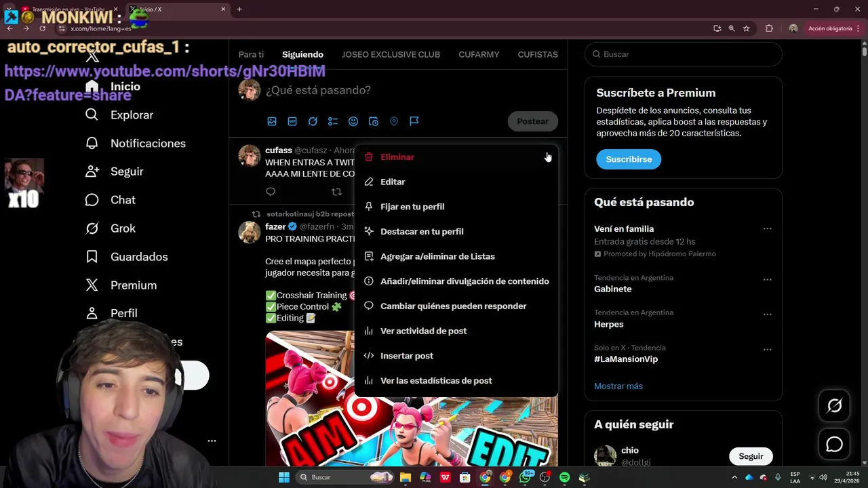Open a new browser tab
Screen dimensions: 868x488
pos(239,9)
